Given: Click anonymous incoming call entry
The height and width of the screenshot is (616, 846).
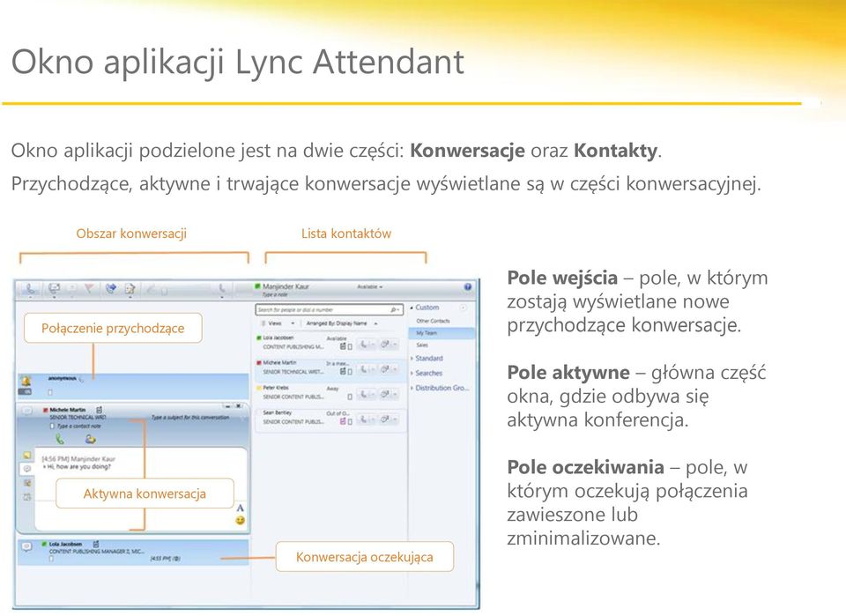Looking at the screenshot, I should (x=133, y=386).
